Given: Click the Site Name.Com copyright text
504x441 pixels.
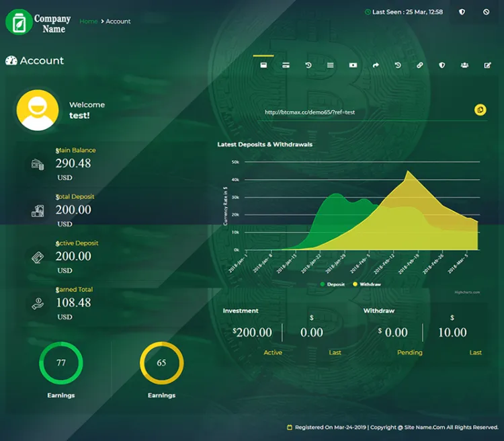Looking at the screenshot, I should (x=424, y=427).
